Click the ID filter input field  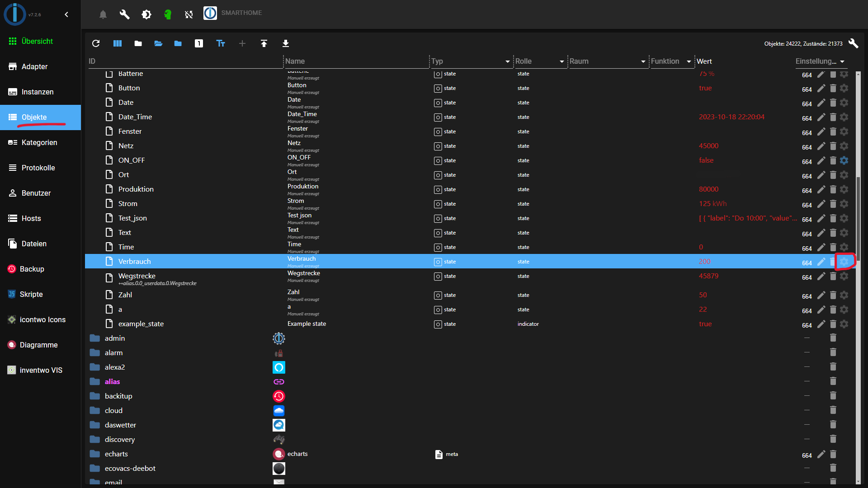click(185, 61)
